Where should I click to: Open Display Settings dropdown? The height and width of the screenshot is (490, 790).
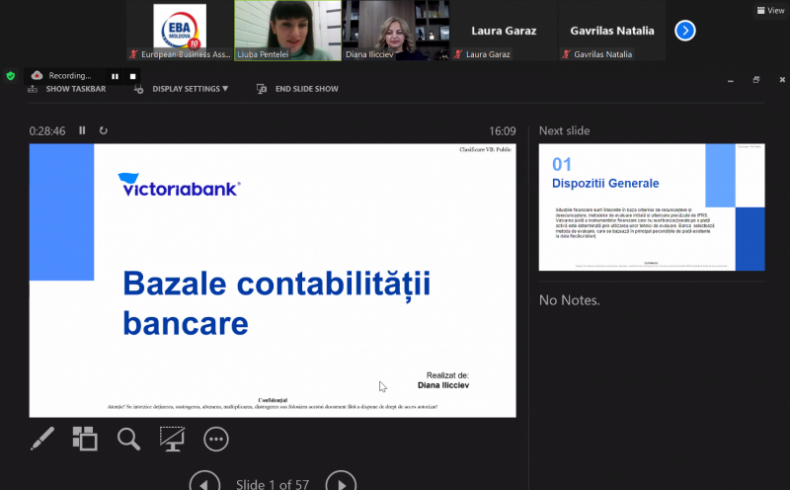click(190, 89)
